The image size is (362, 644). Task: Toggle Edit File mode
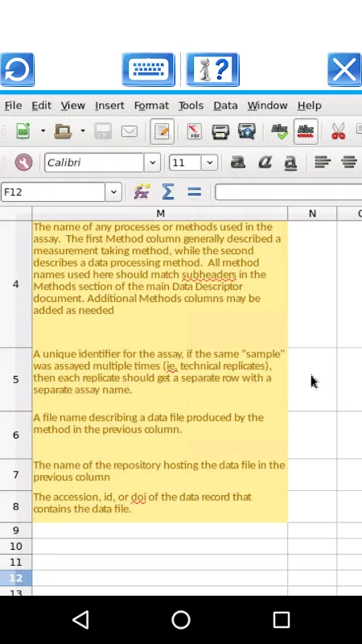tap(162, 131)
